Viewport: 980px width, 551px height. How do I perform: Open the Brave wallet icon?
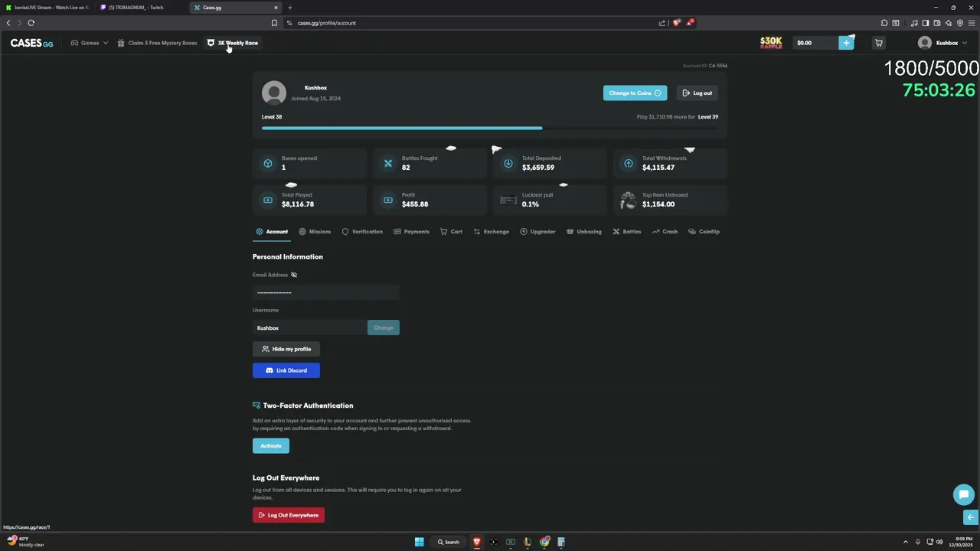point(937,23)
